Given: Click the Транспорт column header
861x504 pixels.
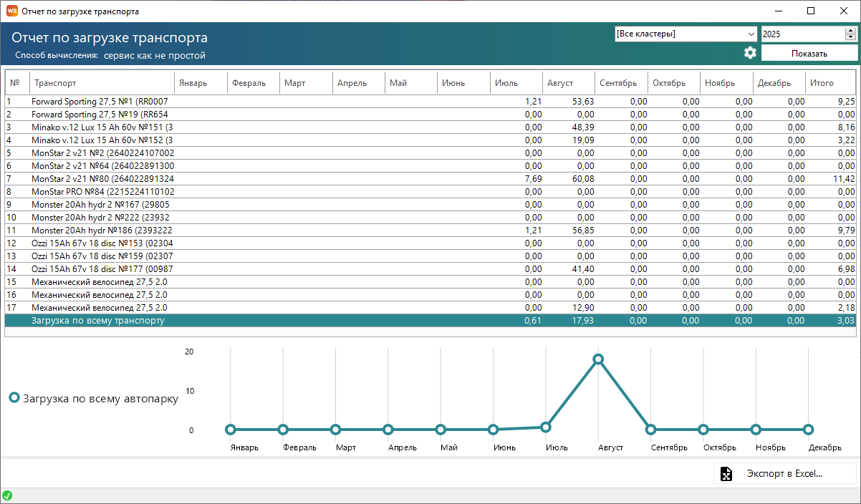Looking at the screenshot, I should coord(102,83).
